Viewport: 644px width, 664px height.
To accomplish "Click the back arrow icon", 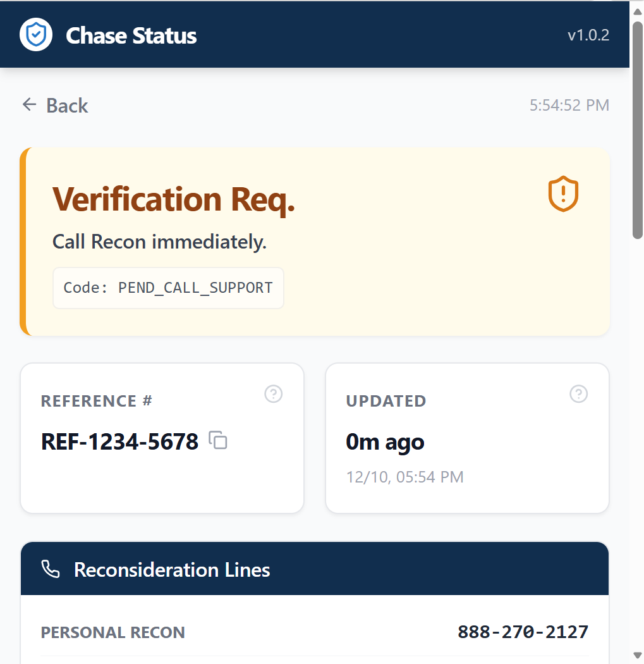I will (29, 105).
